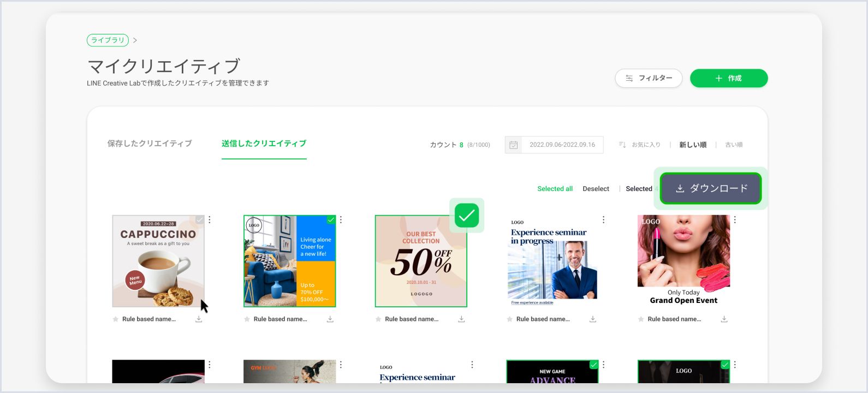The image size is (868, 393).
Task: Click Rule based name under the Living alone card
Action: click(280, 319)
